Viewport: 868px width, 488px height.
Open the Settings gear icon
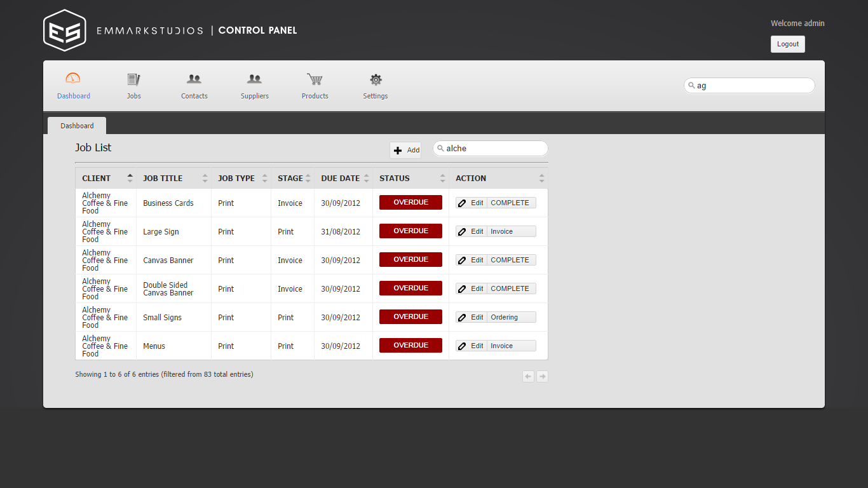pyautogui.click(x=376, y=79)
